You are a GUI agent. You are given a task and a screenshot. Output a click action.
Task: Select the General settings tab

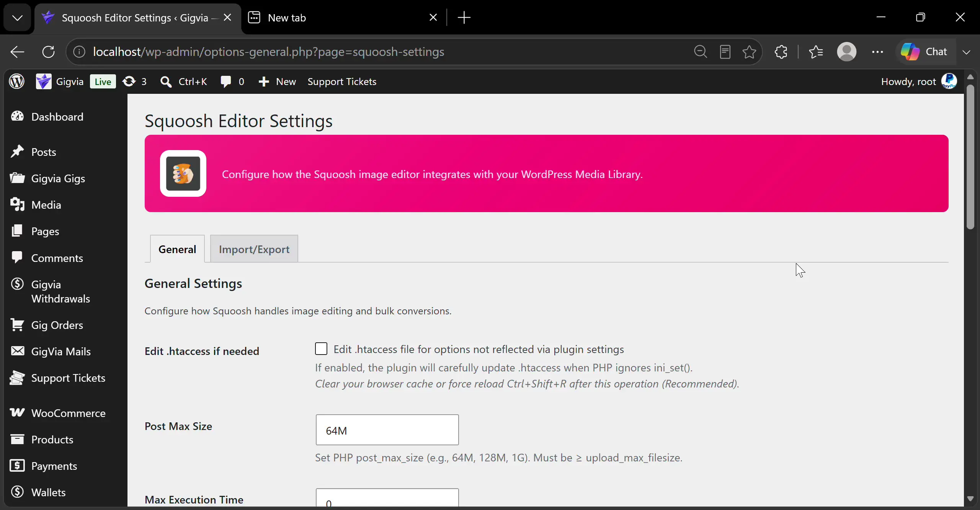click(177, 249)
